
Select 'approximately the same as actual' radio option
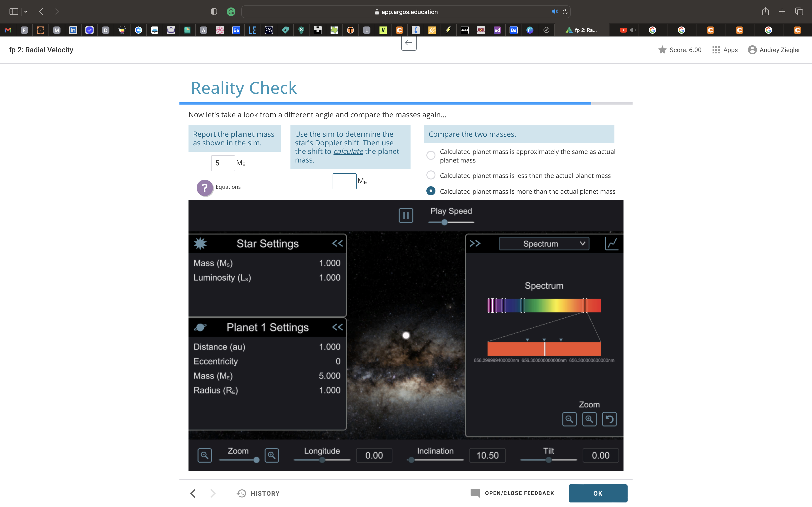431,155
